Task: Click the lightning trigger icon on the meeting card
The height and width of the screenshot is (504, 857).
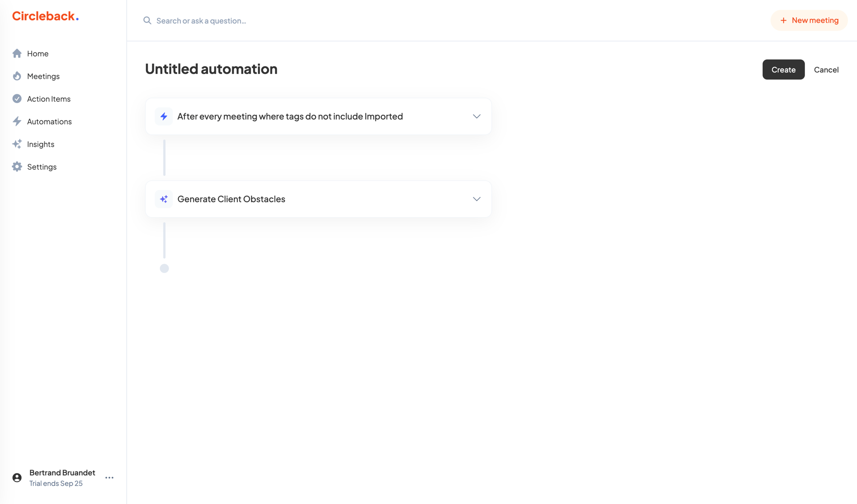Action: 164,116
